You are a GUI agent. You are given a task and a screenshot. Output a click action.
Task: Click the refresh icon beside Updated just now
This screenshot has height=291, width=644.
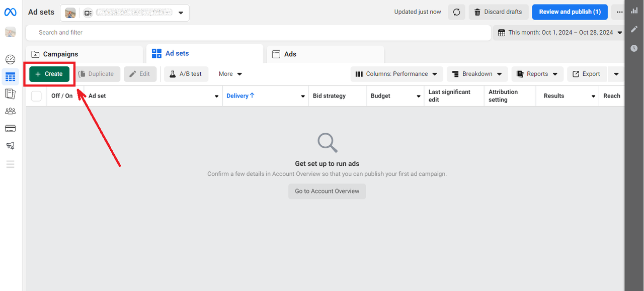click(x=456, y=12)
